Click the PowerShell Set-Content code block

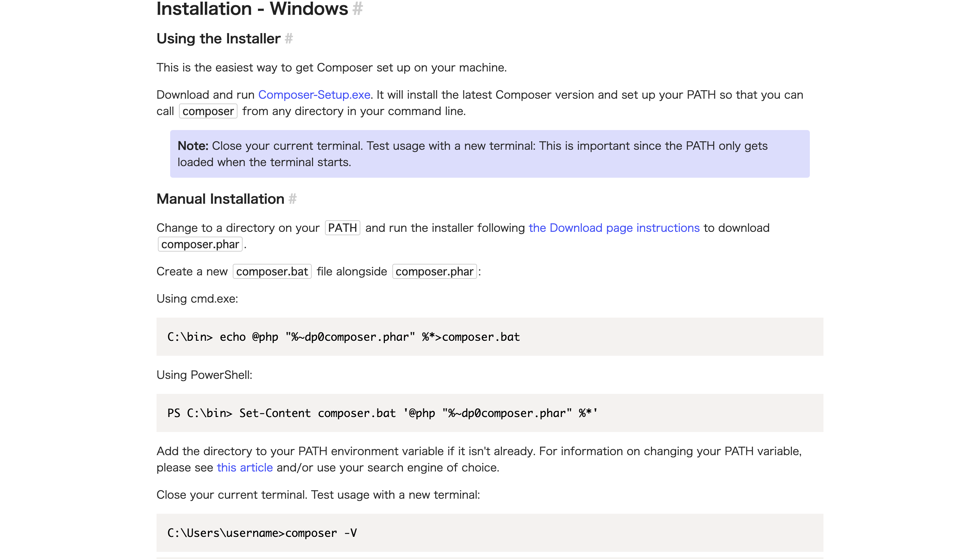(x=490, y=413)
